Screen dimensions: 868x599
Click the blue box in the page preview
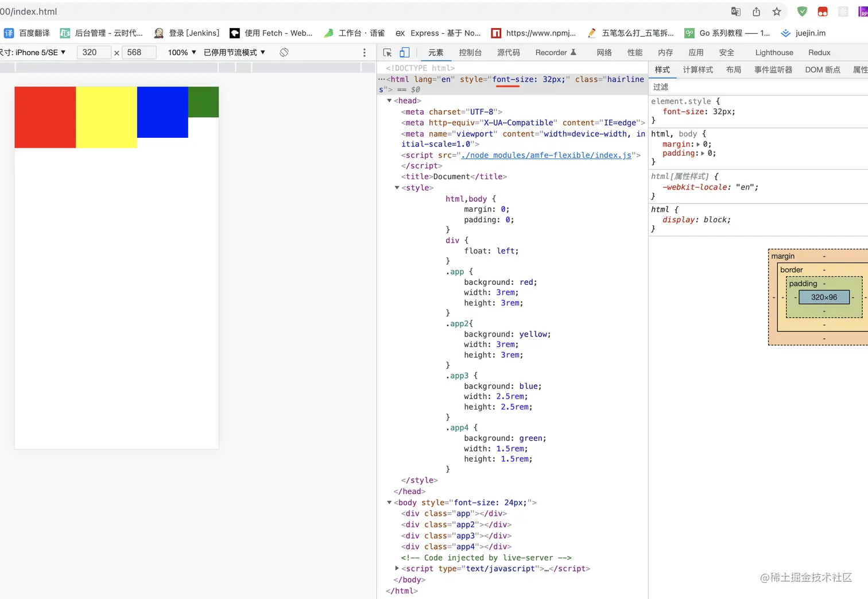(162, 112)
